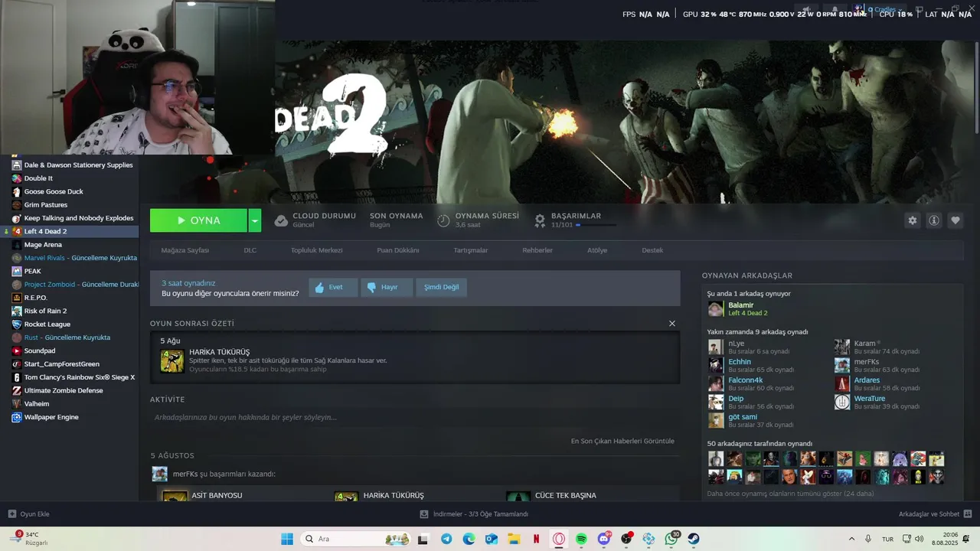980x551 pixels.
Task: Open the Arkadaşlar ve Sohbet chat icon
Action: point(968,514)
